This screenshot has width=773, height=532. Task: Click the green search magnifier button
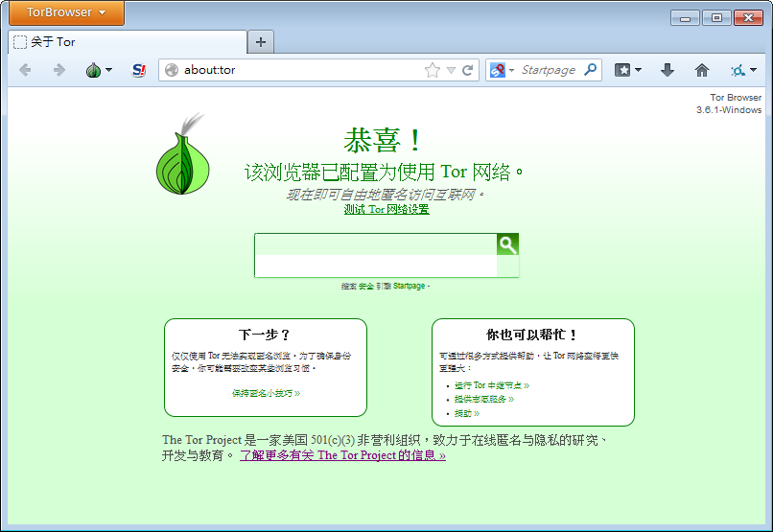coord(507,244)
